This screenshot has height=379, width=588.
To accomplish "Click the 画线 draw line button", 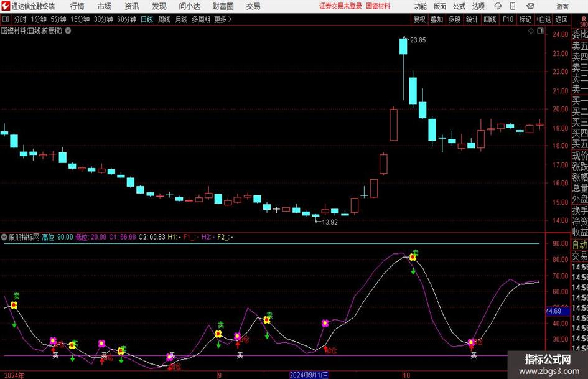I will tap(490, 19).
